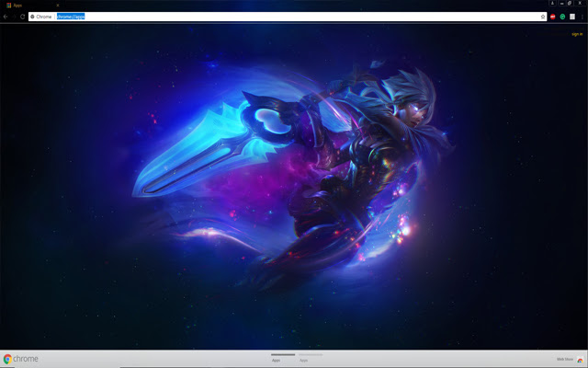Image resolution: width=588 pixels, height=368 pixels.
Task: Switch to the Apps browser tab
Action: [32, 6]
